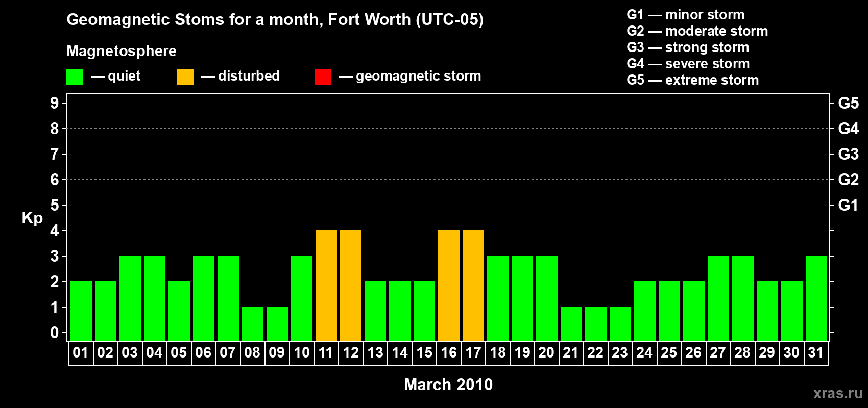Viewport: 868px width, 408px height.
Task: Click the green bar for March 01
Action: tap(81, 311)
